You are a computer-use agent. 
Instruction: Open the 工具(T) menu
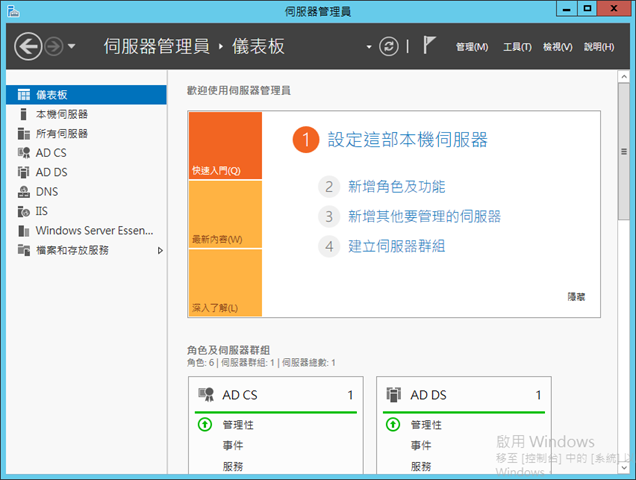click(x=517, y=47)
